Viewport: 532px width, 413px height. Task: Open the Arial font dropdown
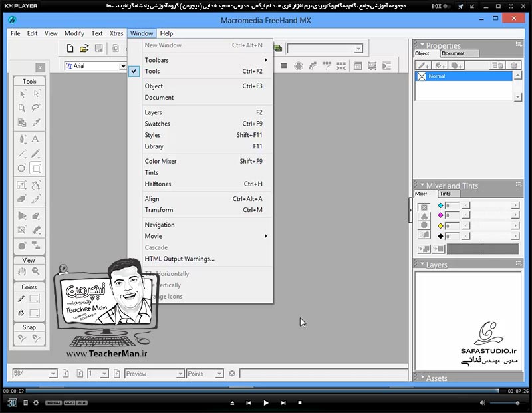click(123, 66)
